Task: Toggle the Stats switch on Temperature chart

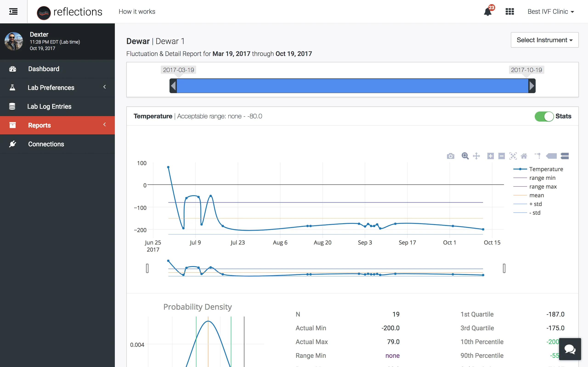Action: click(x=543, y=116)
